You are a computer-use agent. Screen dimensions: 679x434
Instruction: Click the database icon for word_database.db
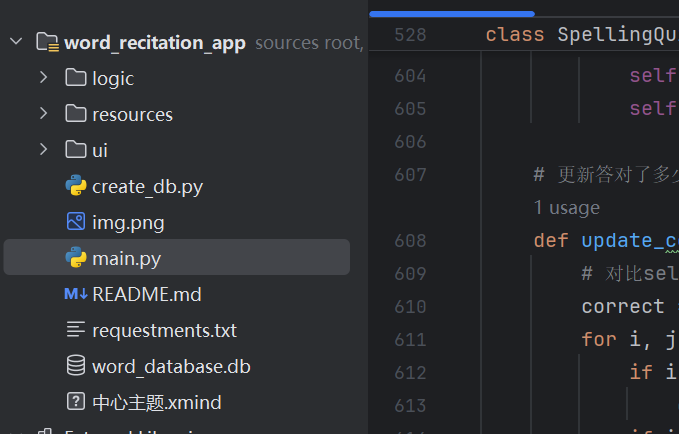[75, 366]
